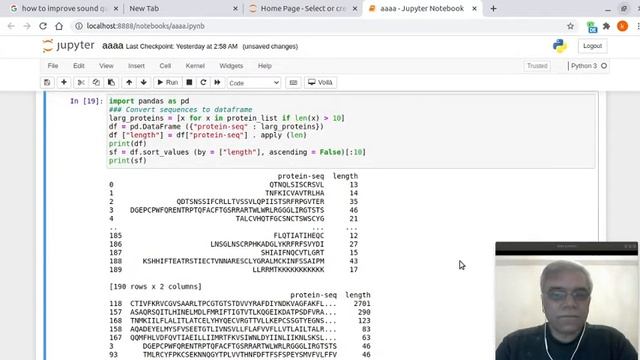
Task: Click the length value 2701
Action: 362,304
